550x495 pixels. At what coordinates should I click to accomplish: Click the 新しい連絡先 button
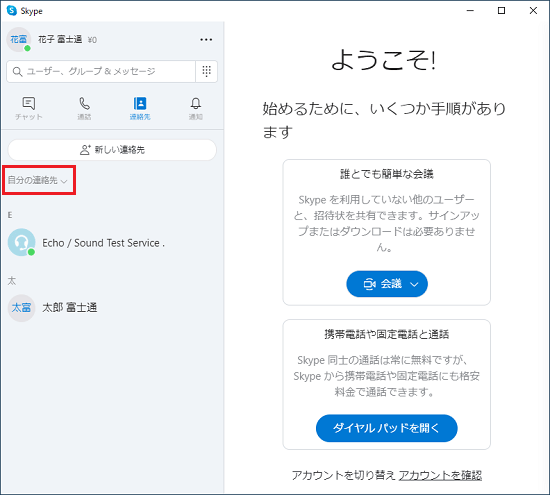point(112,150)
